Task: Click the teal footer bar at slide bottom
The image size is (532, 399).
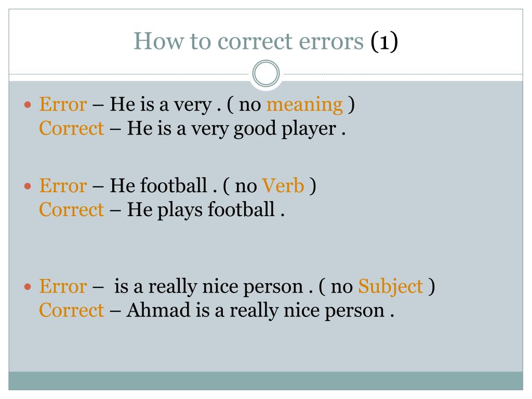Action: coord(265,381)
